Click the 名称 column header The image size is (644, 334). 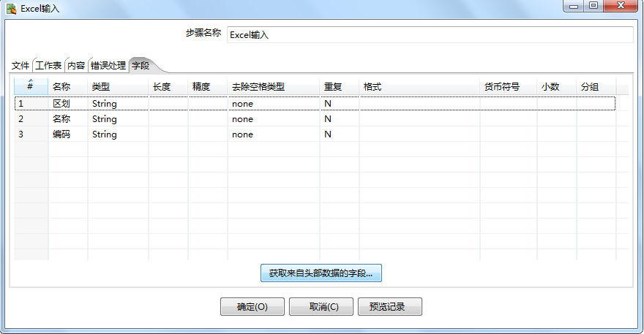coord(68,86)
